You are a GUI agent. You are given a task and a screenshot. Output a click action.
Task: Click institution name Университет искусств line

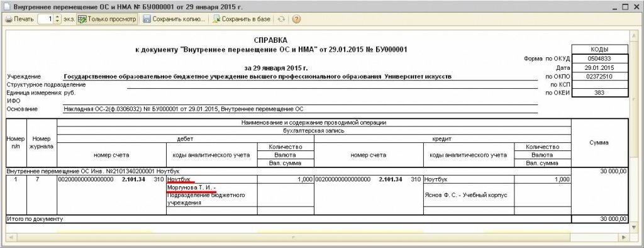(x=257, y=77)
